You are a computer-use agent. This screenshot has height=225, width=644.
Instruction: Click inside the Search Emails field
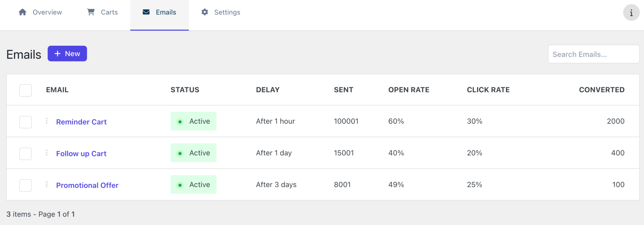(593, 54)
